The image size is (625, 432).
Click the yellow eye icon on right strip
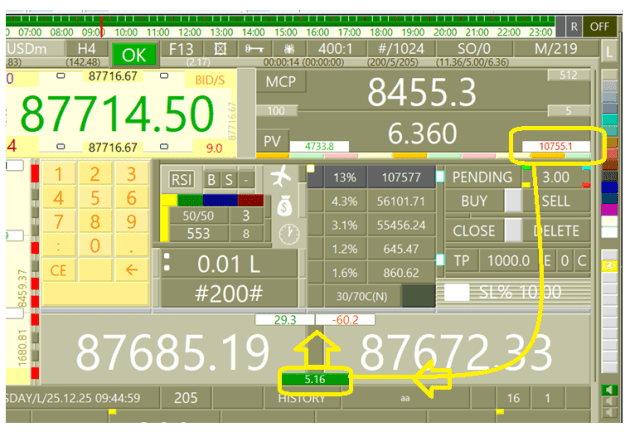(x=609, y=265)
